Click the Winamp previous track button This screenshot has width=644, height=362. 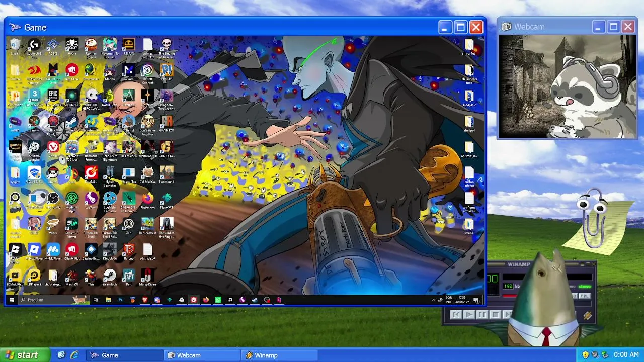pyautogui.click(x=456, y=315)
